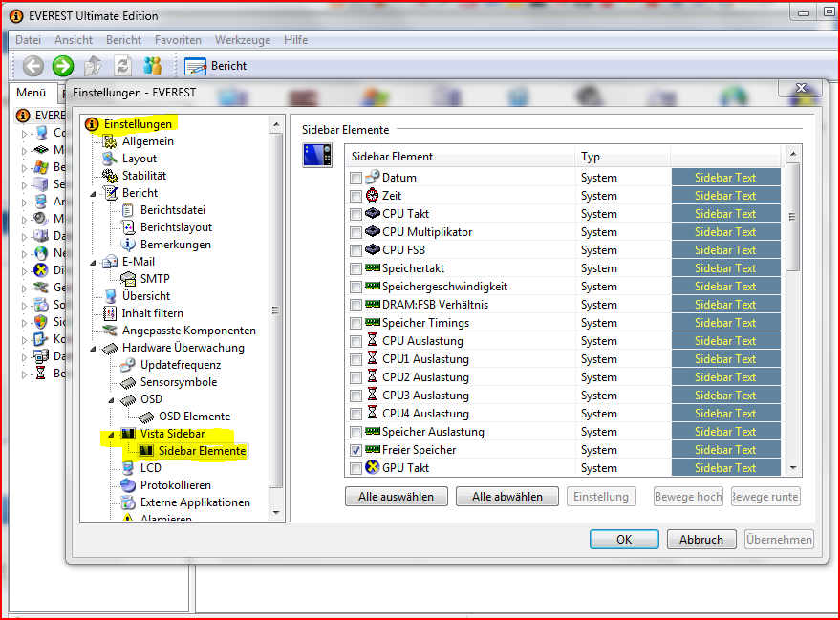This screenshot has width=840, height=620.
Task: Click the Berichtslayout icon
Action: coord(127,227)
